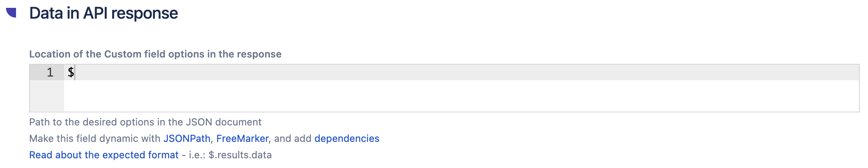
Task: Place cursor at end of editor's first line
Action: (x=447, y=72)
